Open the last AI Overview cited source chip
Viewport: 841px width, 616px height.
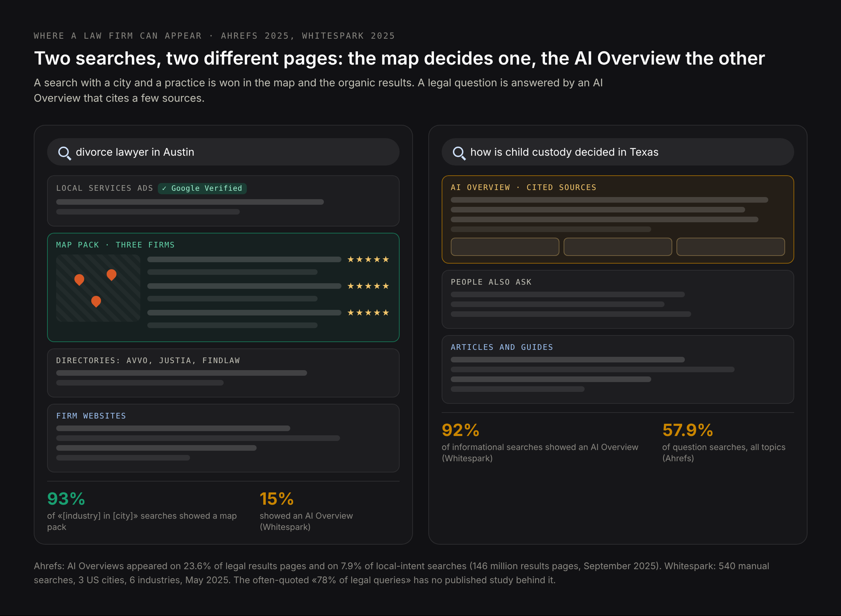click(731, 247)
